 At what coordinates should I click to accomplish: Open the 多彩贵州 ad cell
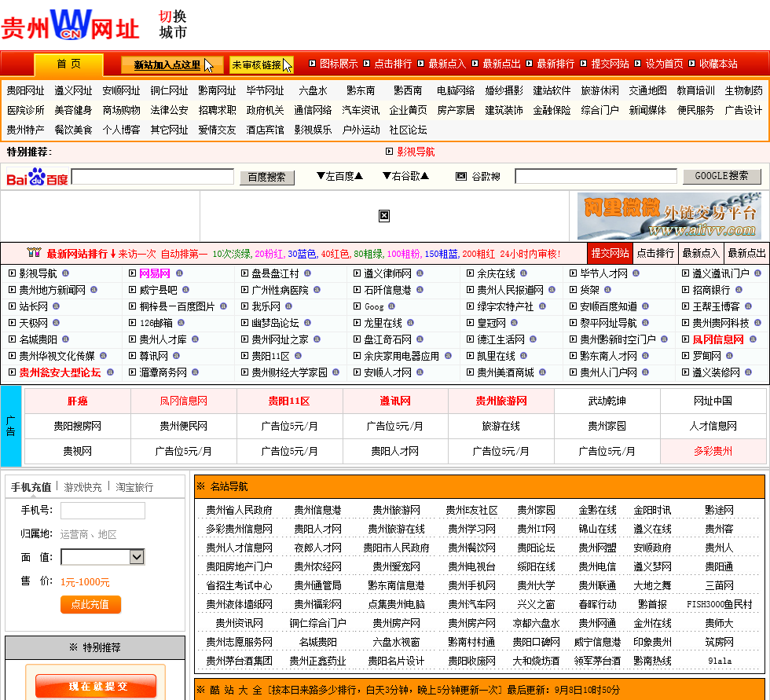click(713, 451)
